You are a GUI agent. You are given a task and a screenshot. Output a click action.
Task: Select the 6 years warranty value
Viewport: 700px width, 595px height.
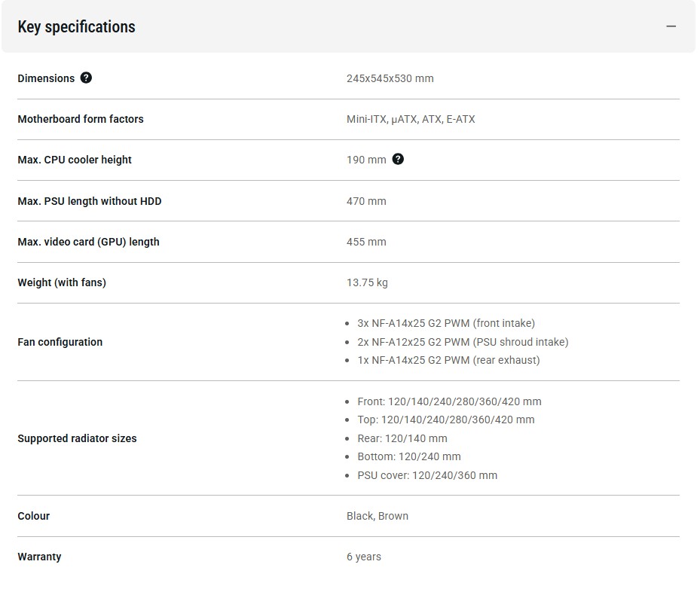tap(364, 557)
